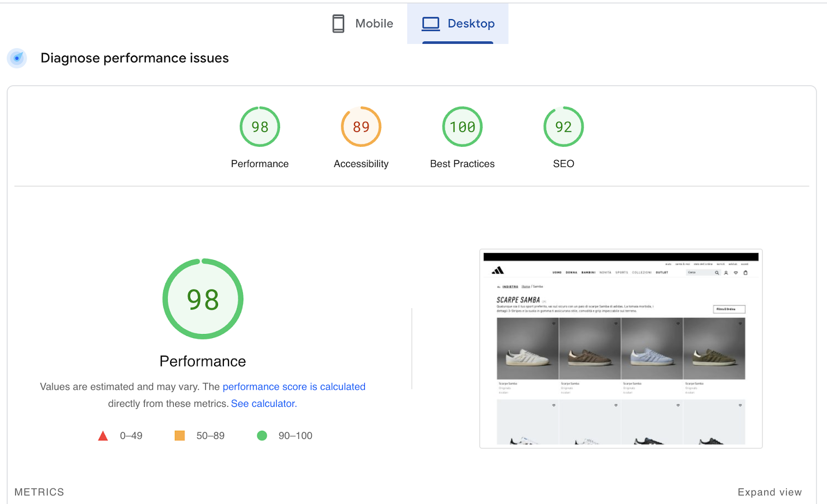Click the Accessibility label
Image resolution: width=827 pixels, height=504 pixels.
tap(361, 164)
